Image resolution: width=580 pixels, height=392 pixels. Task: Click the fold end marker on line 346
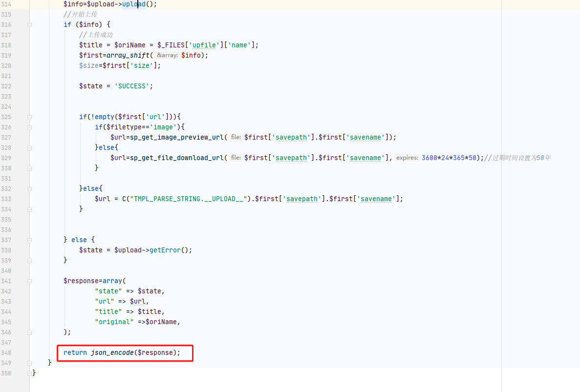(30, 332)
